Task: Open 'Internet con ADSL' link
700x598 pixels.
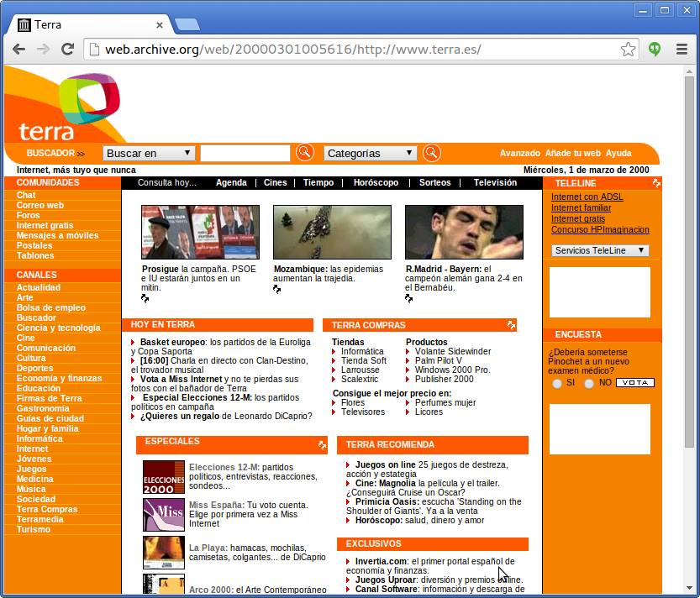Action: pos(587,197)
